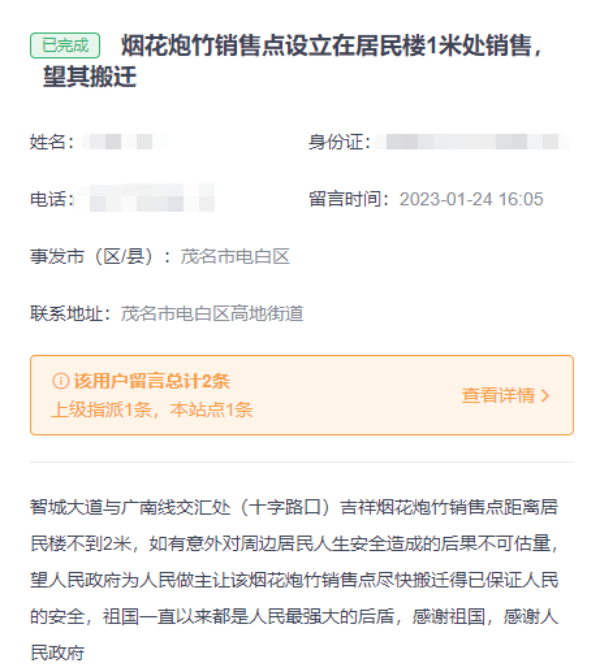Click the 茂名市电白区 location value
Screen dimensions: 600x672
point(235,257)
